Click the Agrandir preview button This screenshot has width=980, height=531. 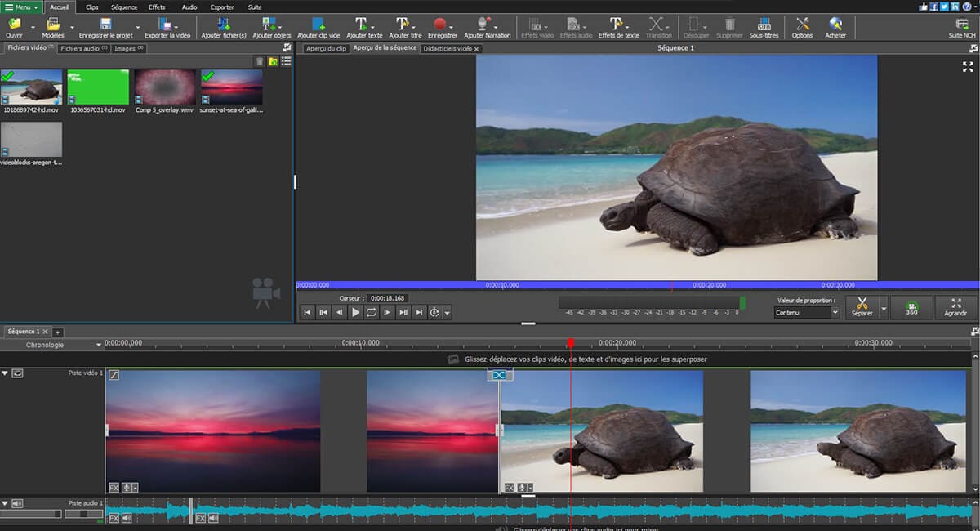[x=955, y=307]
